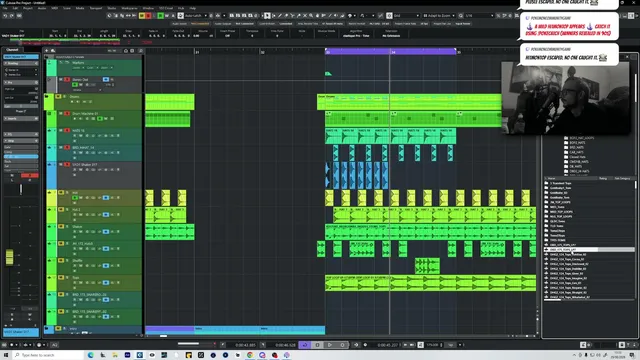Open the Transport menu
The width and height of the screenshot is (640, 360).
point(96,8)
